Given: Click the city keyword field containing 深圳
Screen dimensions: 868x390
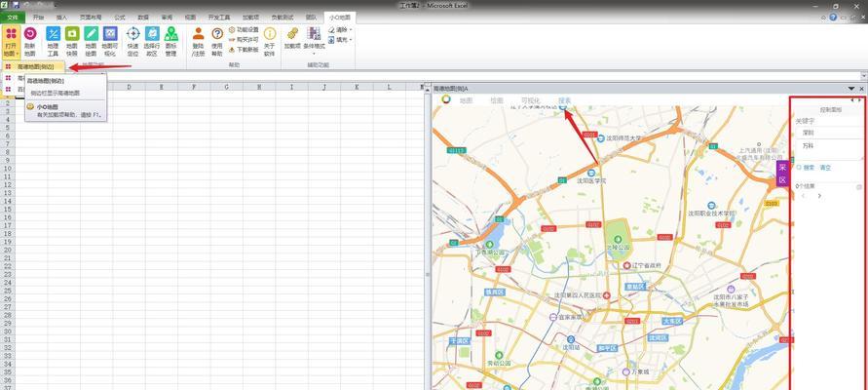Looking at the screenshot, I should 828,133.
